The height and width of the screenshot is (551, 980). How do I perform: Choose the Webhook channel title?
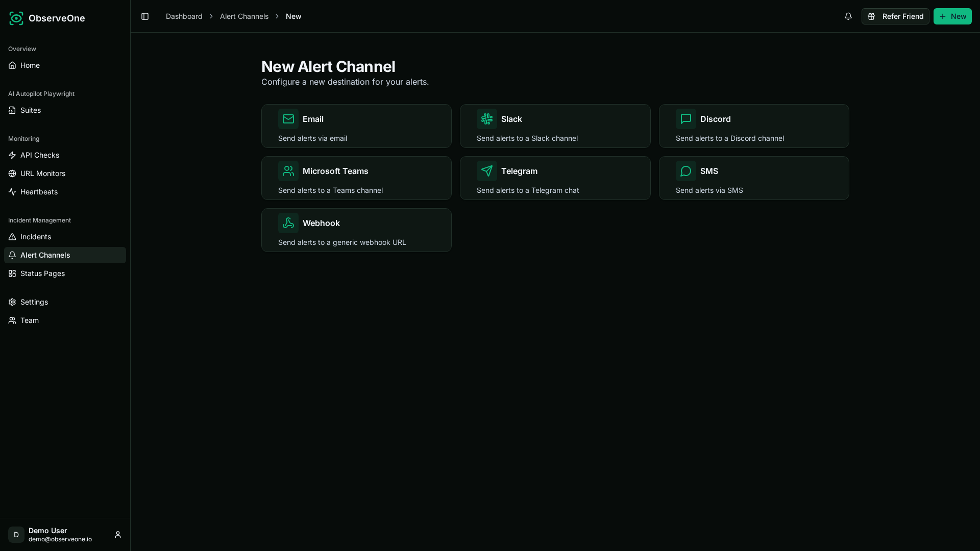click(321, 223)
